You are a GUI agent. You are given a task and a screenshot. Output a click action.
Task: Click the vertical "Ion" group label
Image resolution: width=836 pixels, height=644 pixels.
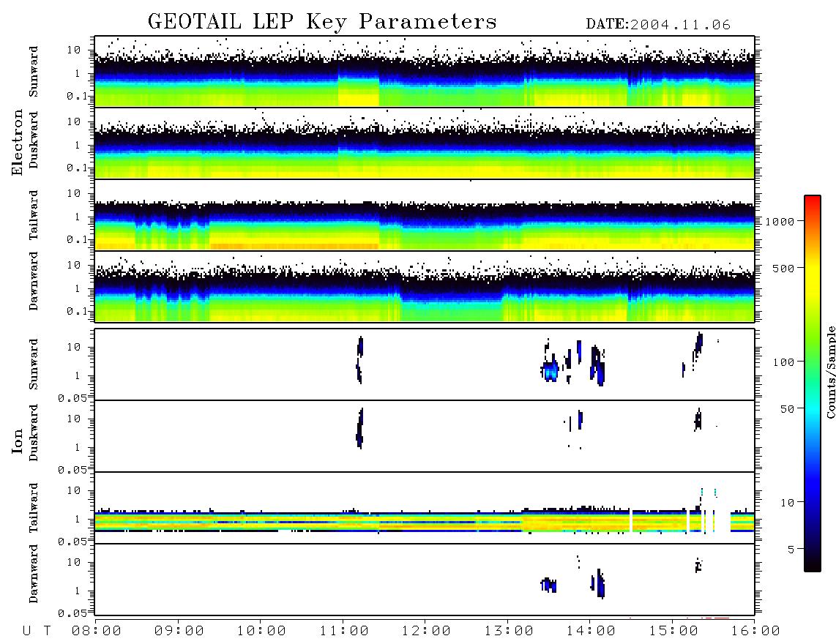17,441
